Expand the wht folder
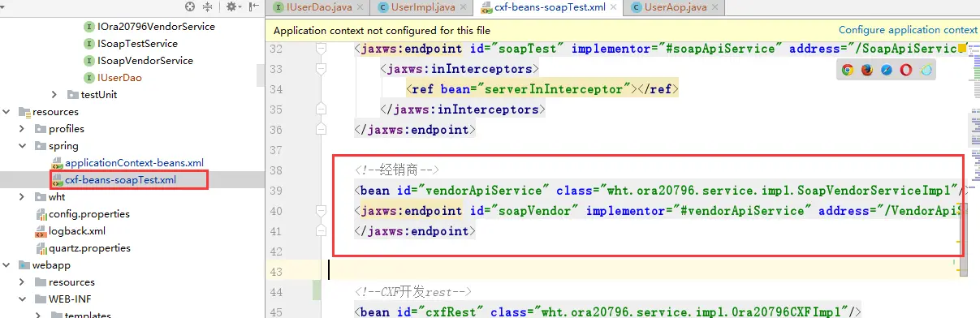This screenshot has width=980, height=318. [22, 197]
